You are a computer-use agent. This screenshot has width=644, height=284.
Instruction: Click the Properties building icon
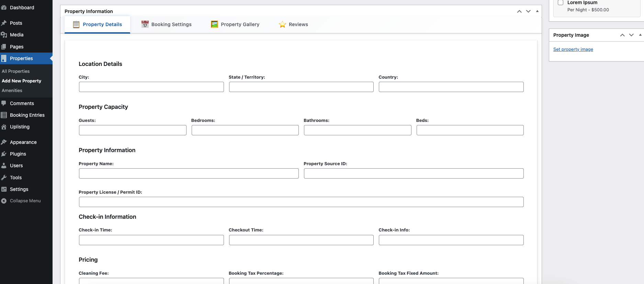(4, 58)
